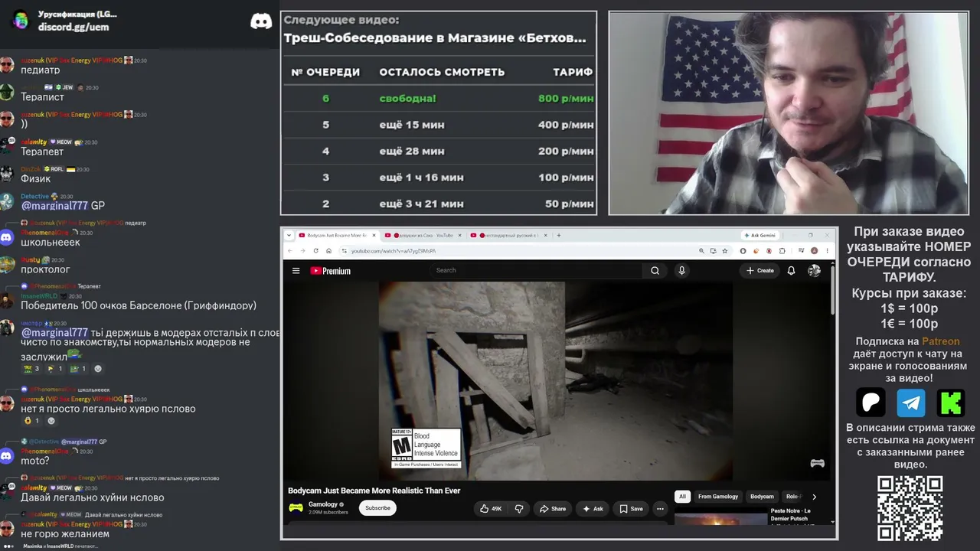Click the Create button on YouTube
Viewport: 980px width, 551px height.
pos(759,270)
